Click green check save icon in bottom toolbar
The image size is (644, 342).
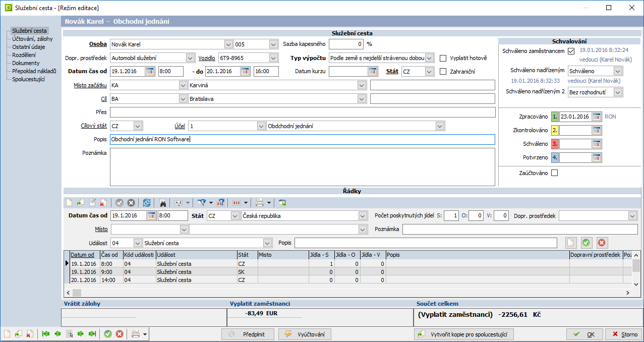click(108, 334)
